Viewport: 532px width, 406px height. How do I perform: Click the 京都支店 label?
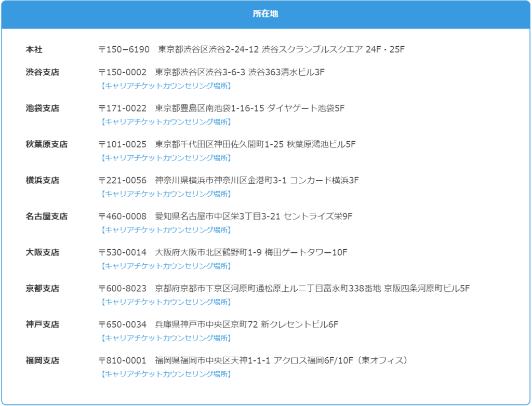pyautogui.click(x=43, y=288)
